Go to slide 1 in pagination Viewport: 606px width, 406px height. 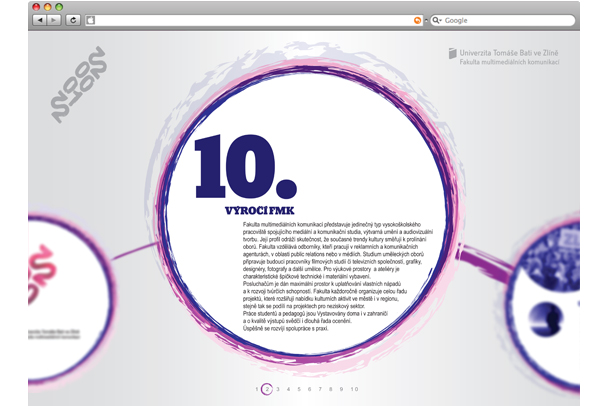coord(256,388)
